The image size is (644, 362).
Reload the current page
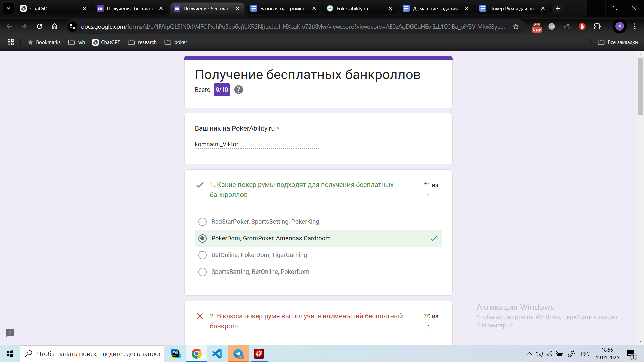pos(39,26)
